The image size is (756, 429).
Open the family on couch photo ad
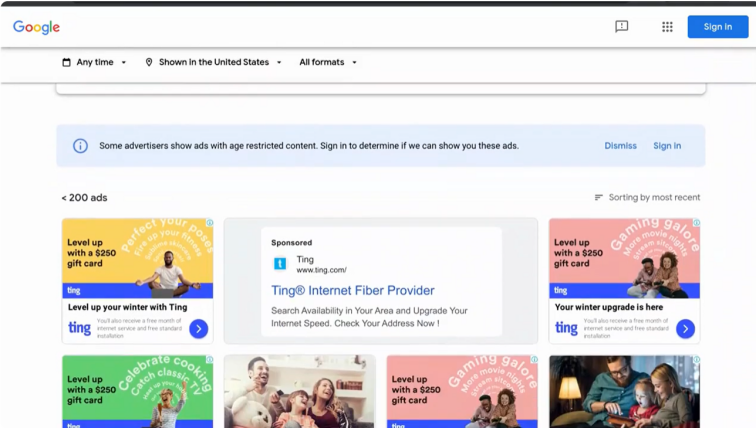(299, 391)
